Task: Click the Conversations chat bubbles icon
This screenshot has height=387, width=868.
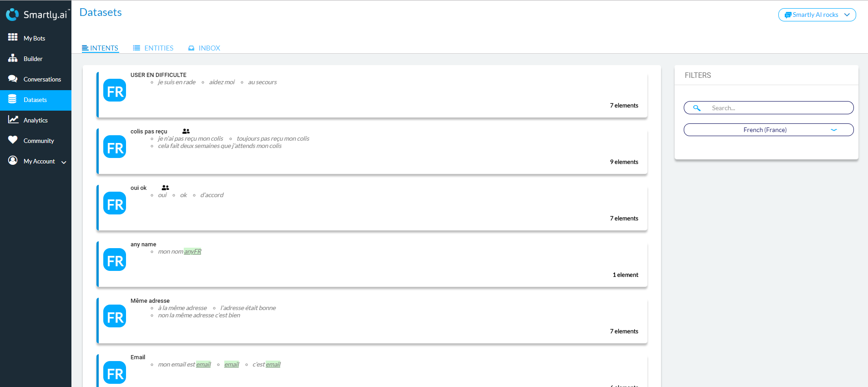Action: (x=13, y=78)
